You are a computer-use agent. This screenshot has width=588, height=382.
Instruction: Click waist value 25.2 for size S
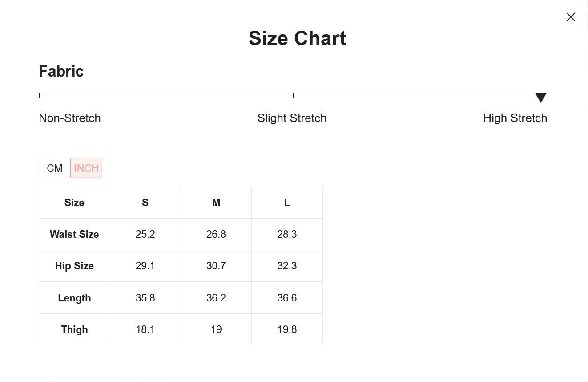(x=145, y=234)
